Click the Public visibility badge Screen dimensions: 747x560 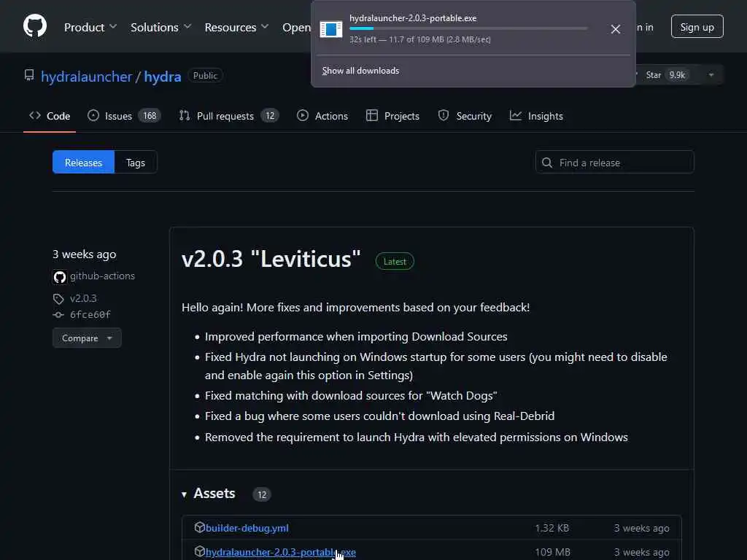click(x=205, y=76)
